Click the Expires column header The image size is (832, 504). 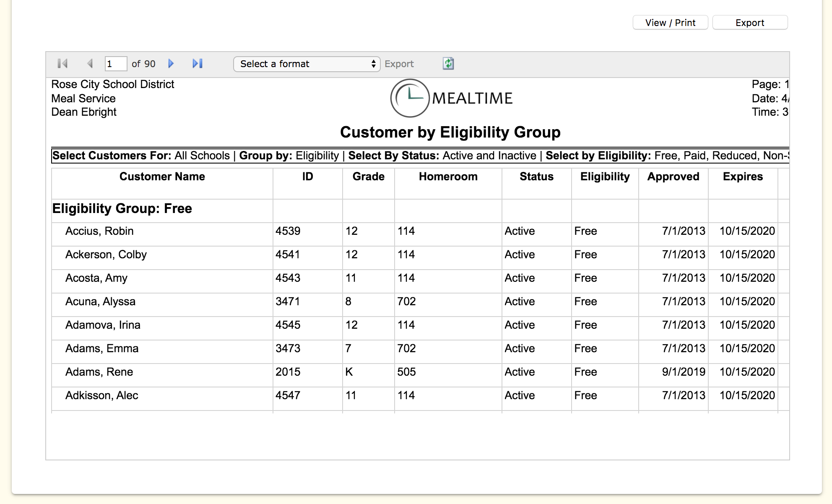coord(743,177)
